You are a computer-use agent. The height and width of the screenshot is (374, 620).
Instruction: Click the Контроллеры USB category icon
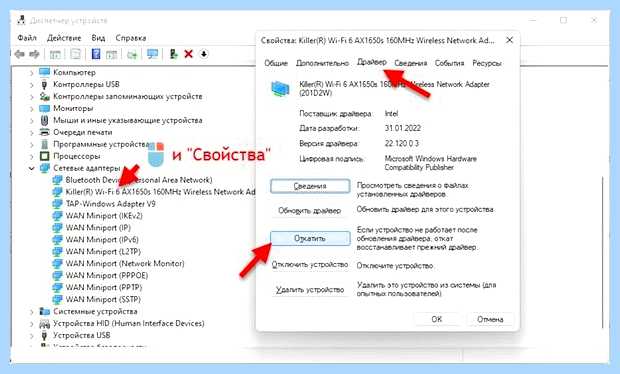coord(44,84)
